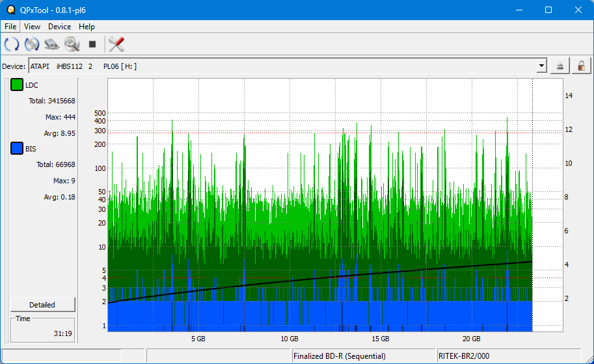This screenshot has height=364, width=594.
Task: Click the QPxTool icon in title bar
Action: coord(10,10)
